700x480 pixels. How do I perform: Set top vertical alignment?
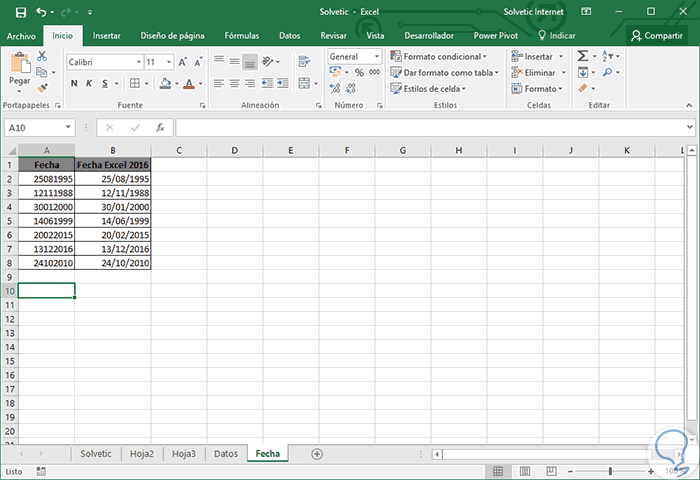point(219,61)
